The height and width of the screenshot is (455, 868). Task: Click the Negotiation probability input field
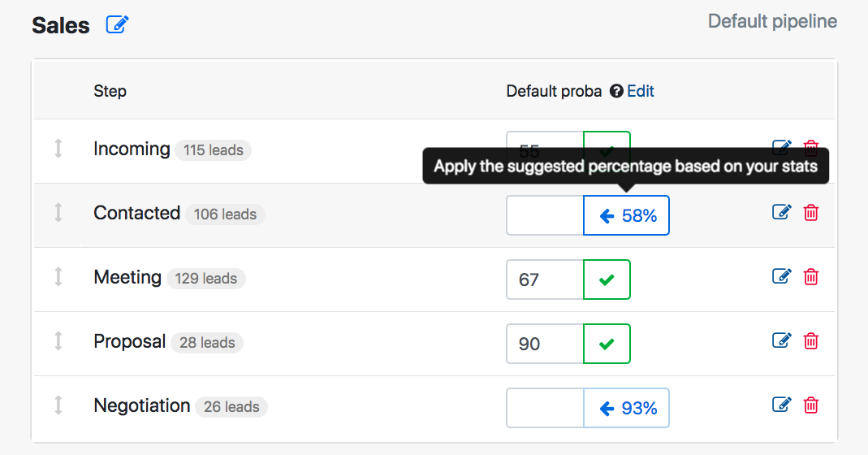tap(545, 408)
